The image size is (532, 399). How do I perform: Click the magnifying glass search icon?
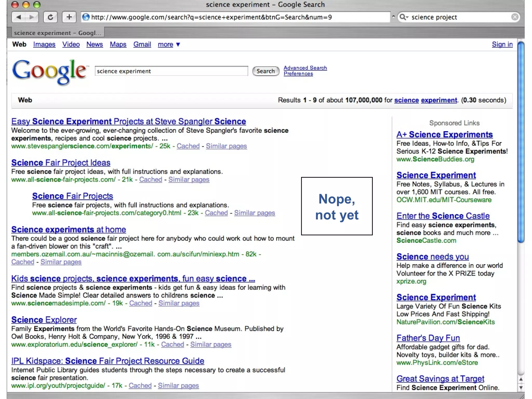(x=403, y=17)
